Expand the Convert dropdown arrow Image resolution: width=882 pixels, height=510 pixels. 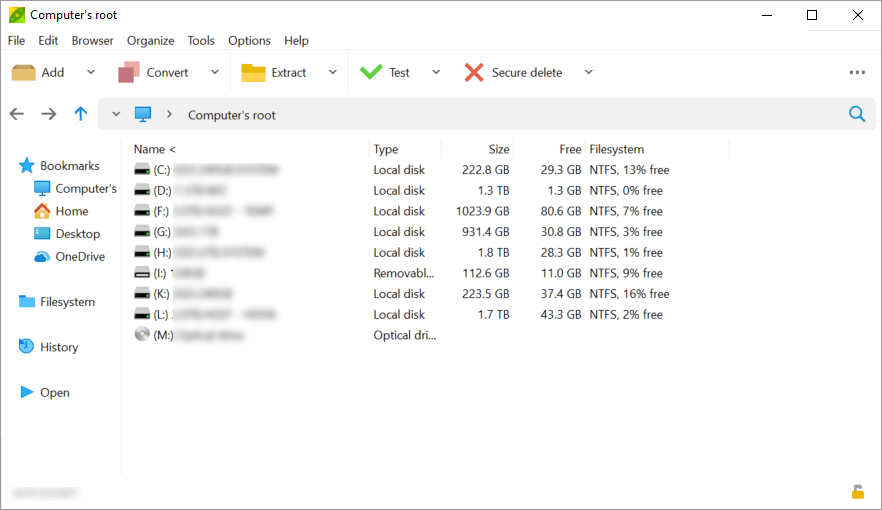pos(215,72)
